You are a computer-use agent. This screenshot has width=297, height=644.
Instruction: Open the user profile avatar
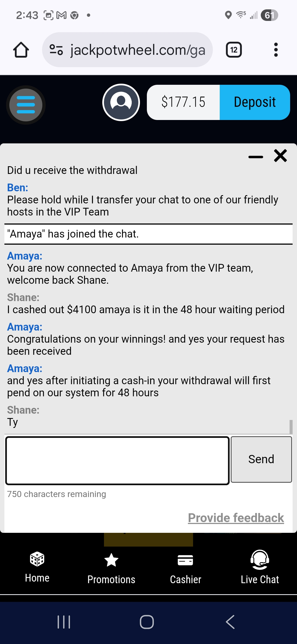pos(121,102)
